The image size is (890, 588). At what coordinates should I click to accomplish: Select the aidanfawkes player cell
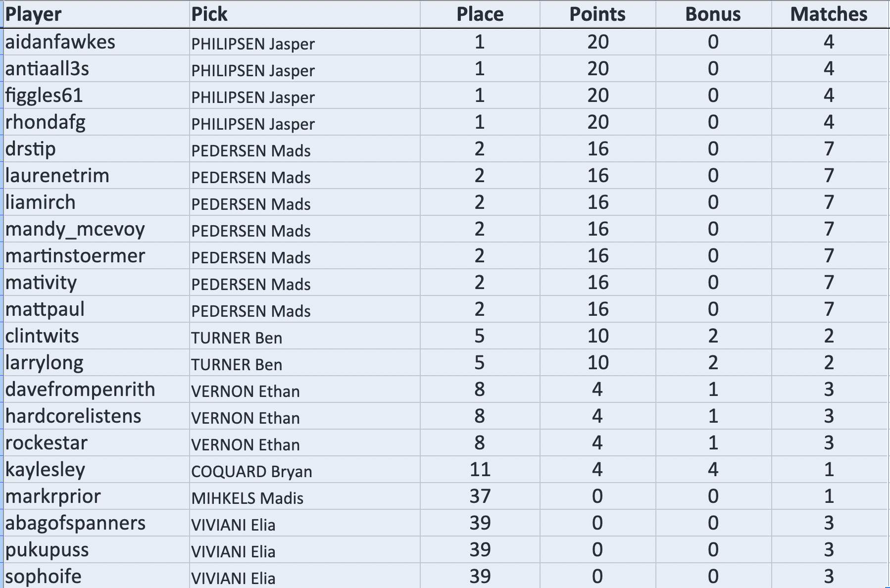click(x=60, y=42)
